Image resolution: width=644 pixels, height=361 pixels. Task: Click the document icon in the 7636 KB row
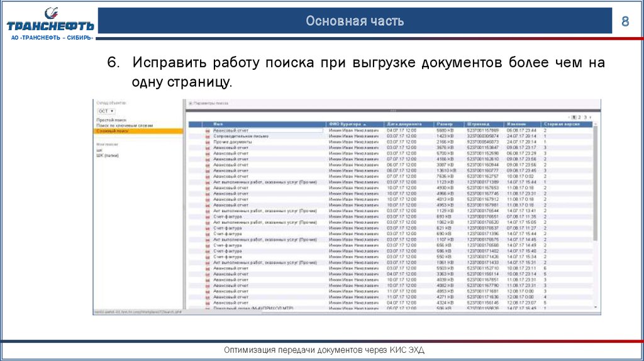tap(208, 177)
